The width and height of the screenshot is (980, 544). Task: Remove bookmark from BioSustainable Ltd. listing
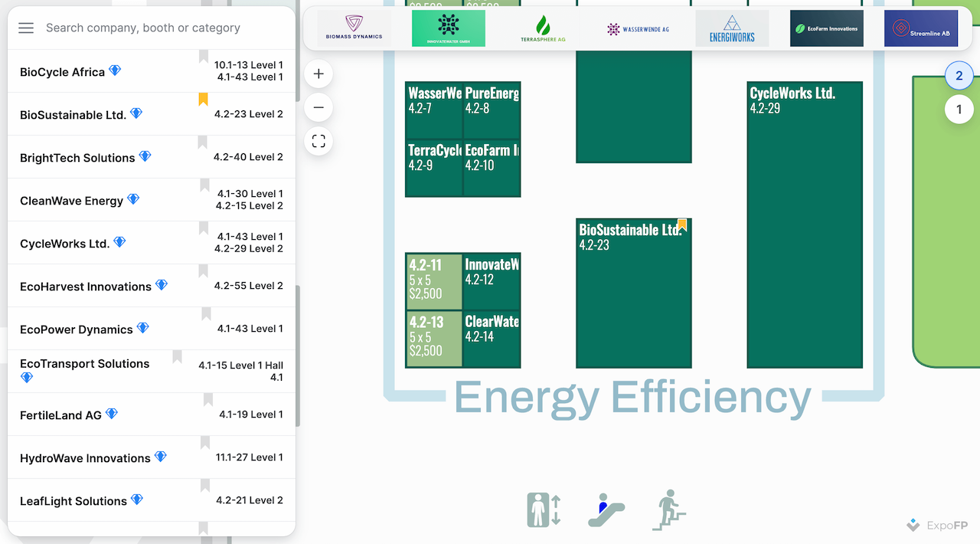tap(203, 100)
